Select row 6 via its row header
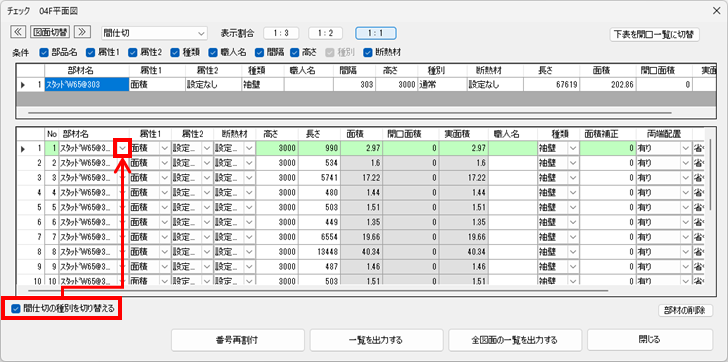 [30, 222]
